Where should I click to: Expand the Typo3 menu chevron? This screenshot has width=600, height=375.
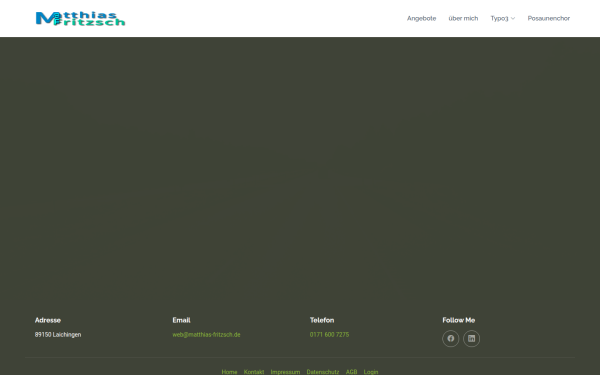(x=513, y=18)
